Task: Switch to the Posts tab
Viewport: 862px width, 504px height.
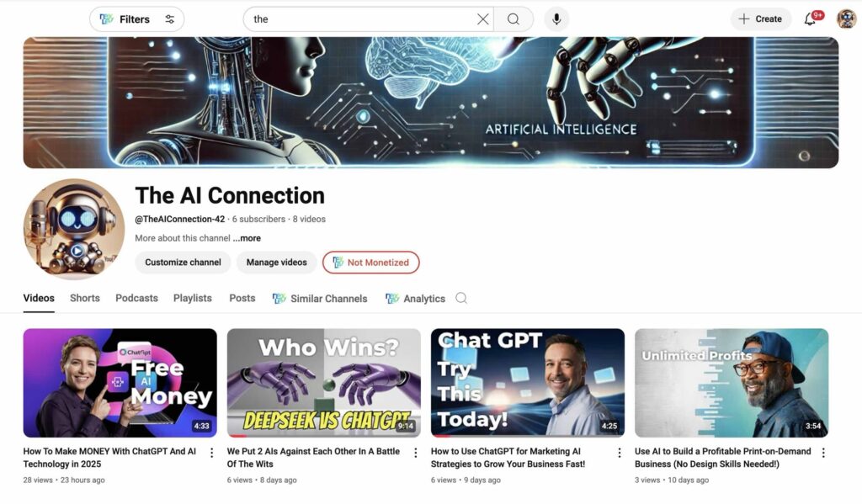Action: tap(242, 298)
